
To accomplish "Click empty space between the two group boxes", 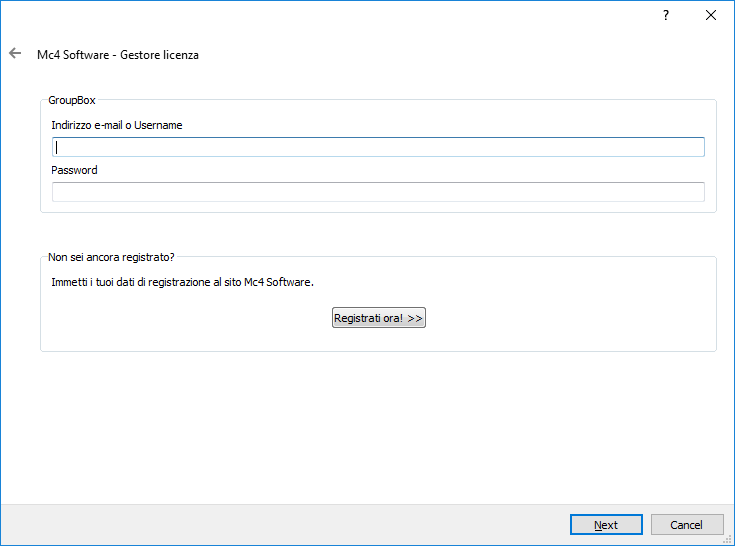I will coord(378,234).
